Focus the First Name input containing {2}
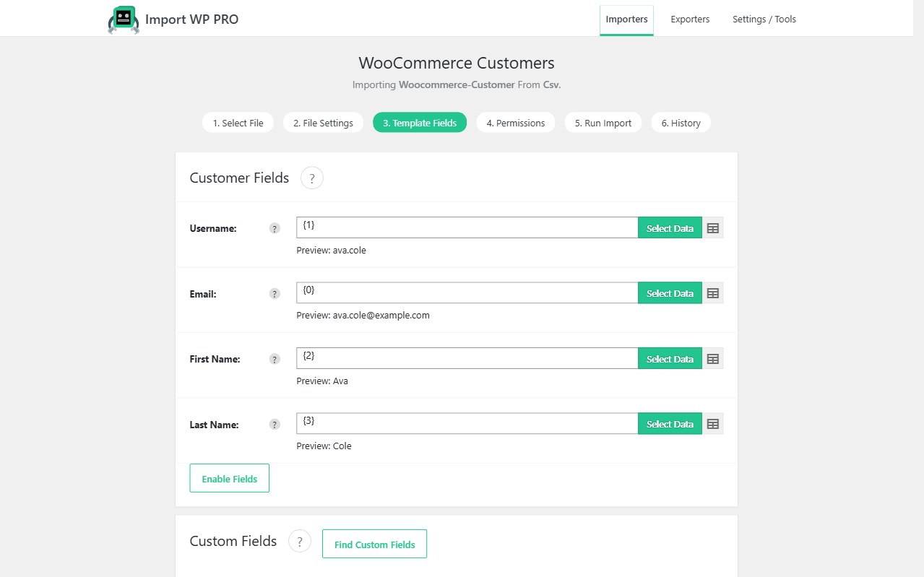Viewport: 924px width, 577px height. [x=467, y=358]
